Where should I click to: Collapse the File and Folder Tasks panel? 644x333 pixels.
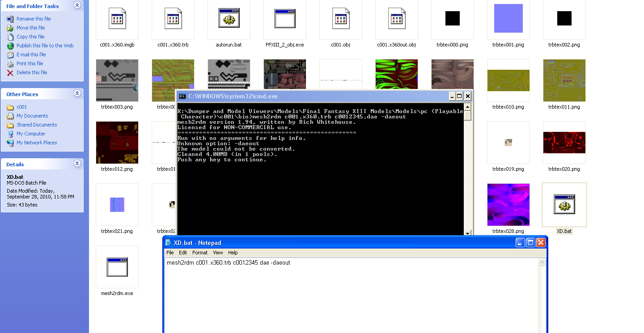pyautogui.click(x=77, y=5)
